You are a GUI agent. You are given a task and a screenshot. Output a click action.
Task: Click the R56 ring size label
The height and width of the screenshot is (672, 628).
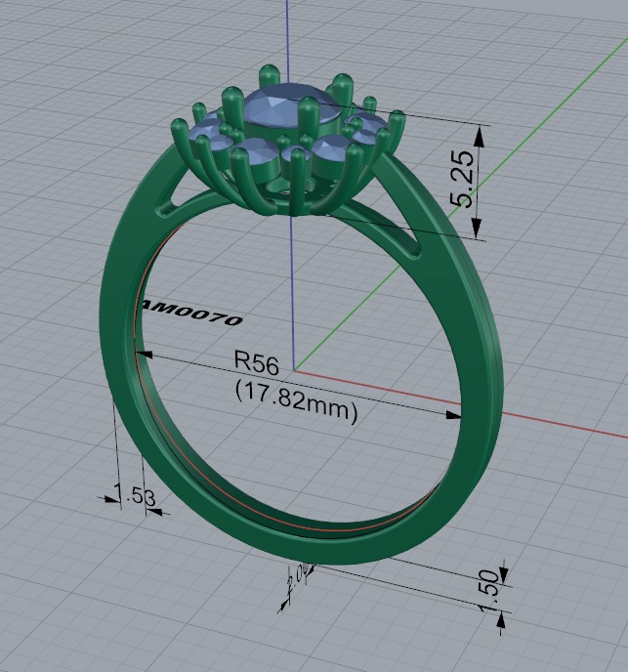[256, 364]
